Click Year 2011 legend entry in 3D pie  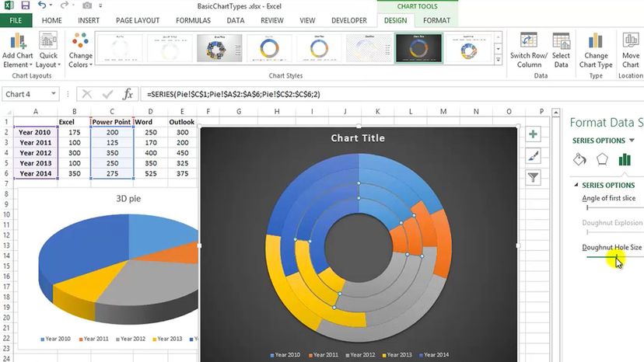pyautogui.click(x=93, y=339)
